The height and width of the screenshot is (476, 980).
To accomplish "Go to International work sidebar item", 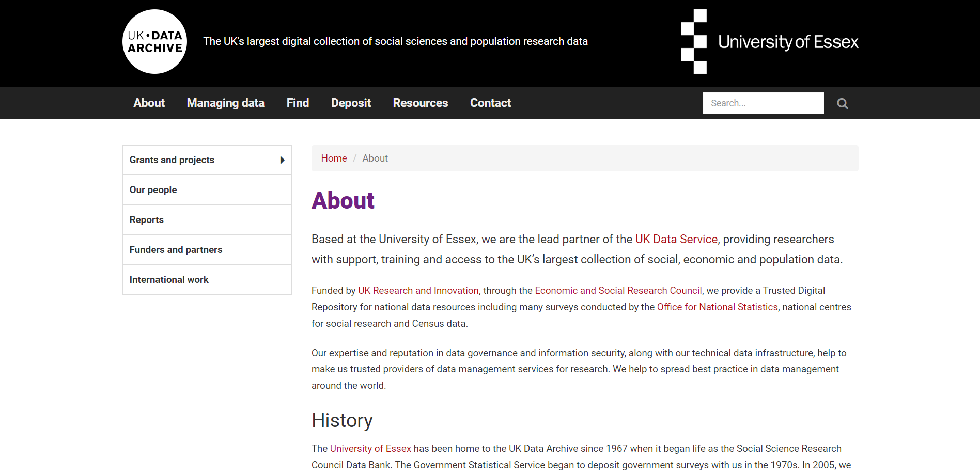I will (x=169, y=280).
